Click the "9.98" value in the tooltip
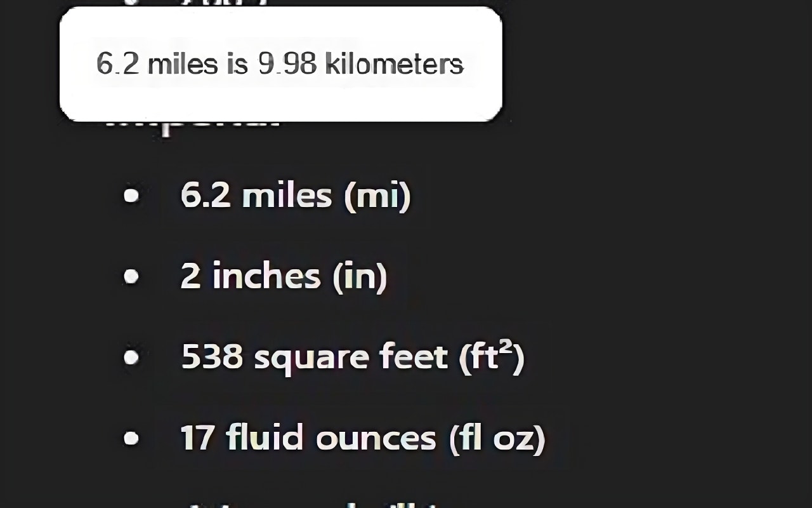 tap(287, 64)
